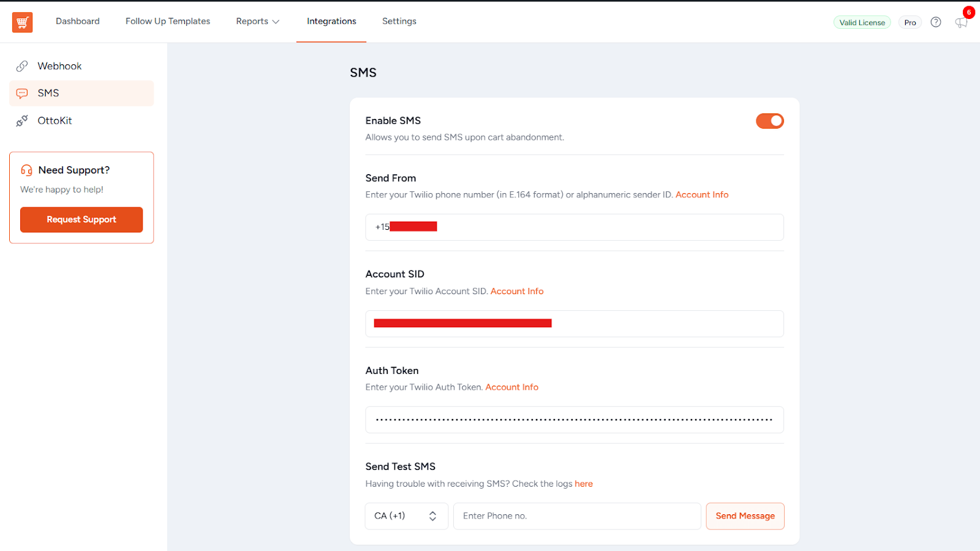This screenshot has height=551, width=980.
Task: Select SMS in the sidebar
Action: 81,93
